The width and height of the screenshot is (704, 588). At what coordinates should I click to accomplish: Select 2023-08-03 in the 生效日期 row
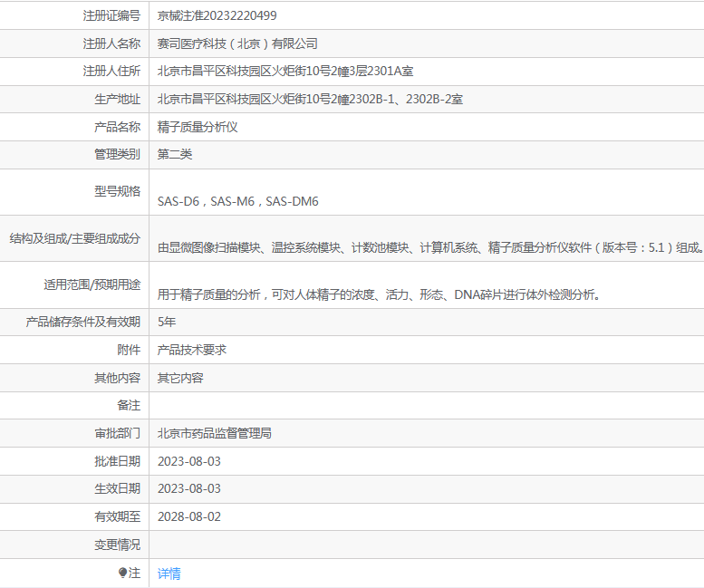tap(189, 488)
